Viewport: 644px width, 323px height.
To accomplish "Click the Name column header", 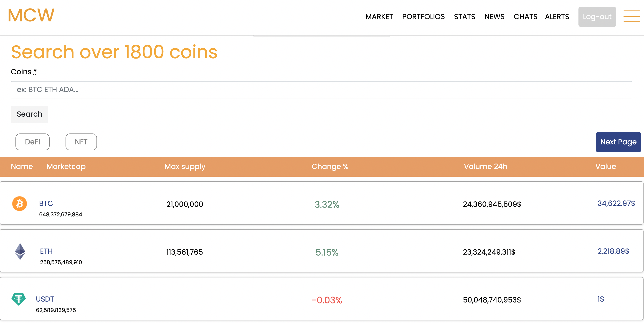I will point(22,166).
